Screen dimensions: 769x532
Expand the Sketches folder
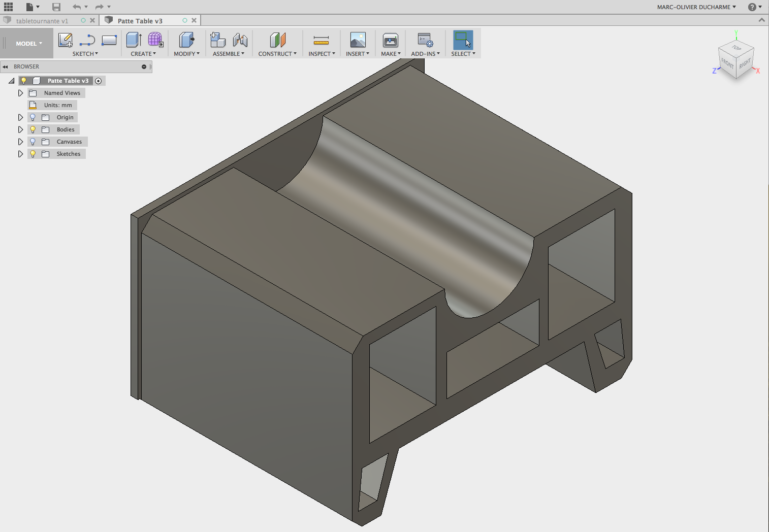pyautogui.click(x=20, y=154)
